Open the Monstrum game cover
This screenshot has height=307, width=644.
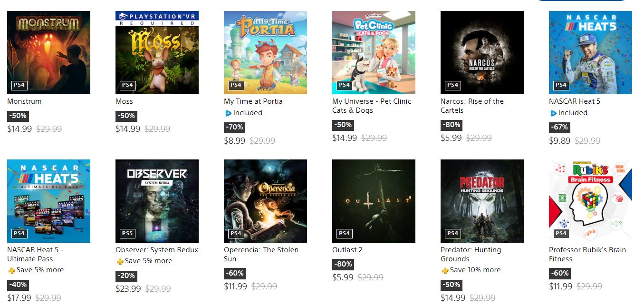[48, 52]
